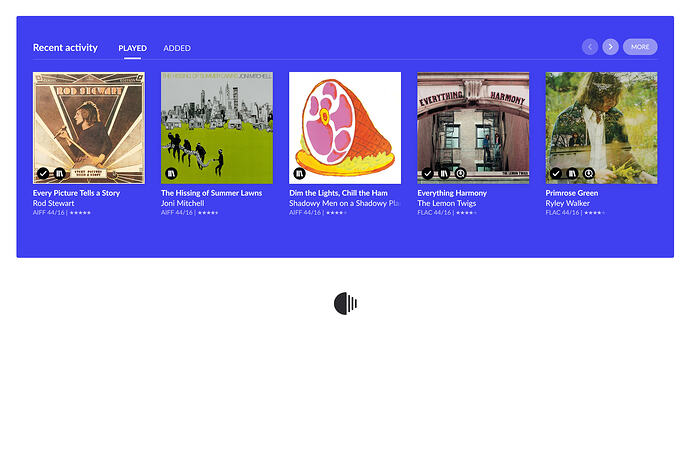Go to previous page of recent activity

pyautogui.click(x=590, y=47)
